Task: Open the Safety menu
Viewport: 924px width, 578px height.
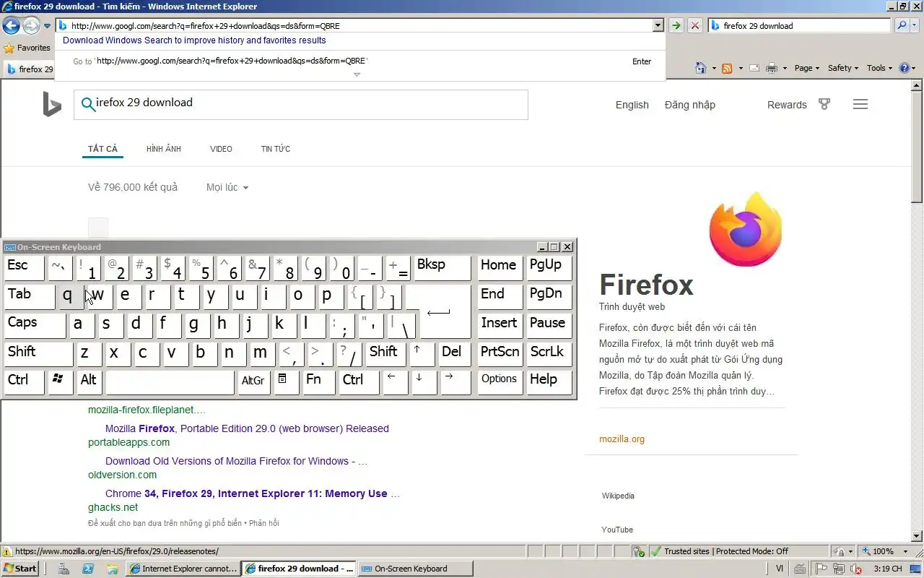Action: coord(842,68)
